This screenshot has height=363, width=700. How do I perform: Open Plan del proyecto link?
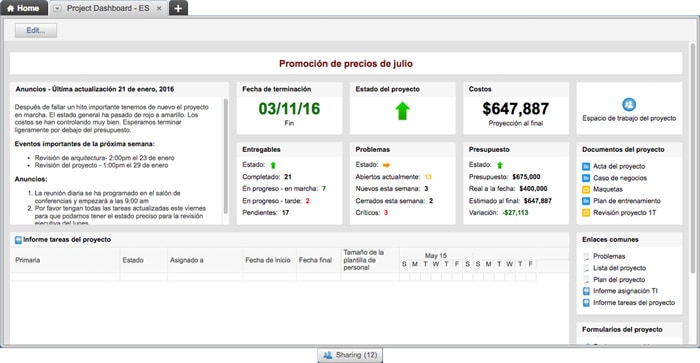point(619,280)
